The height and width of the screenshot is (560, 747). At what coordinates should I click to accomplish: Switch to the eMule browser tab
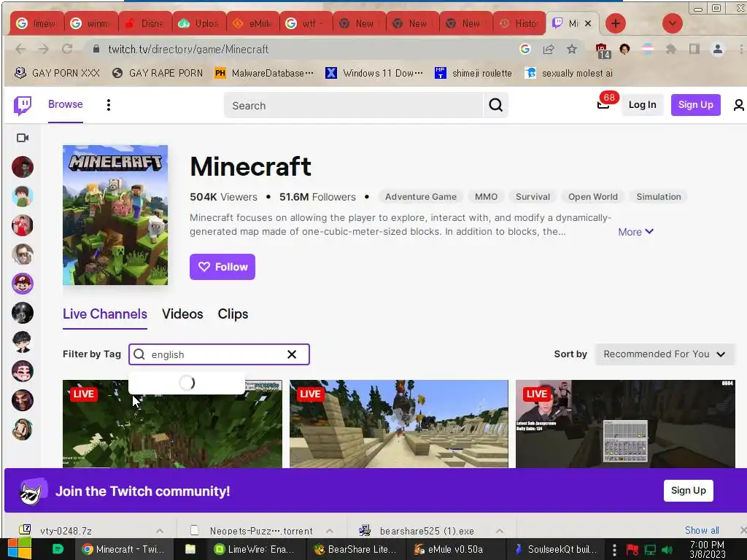[x=252, y=23]
